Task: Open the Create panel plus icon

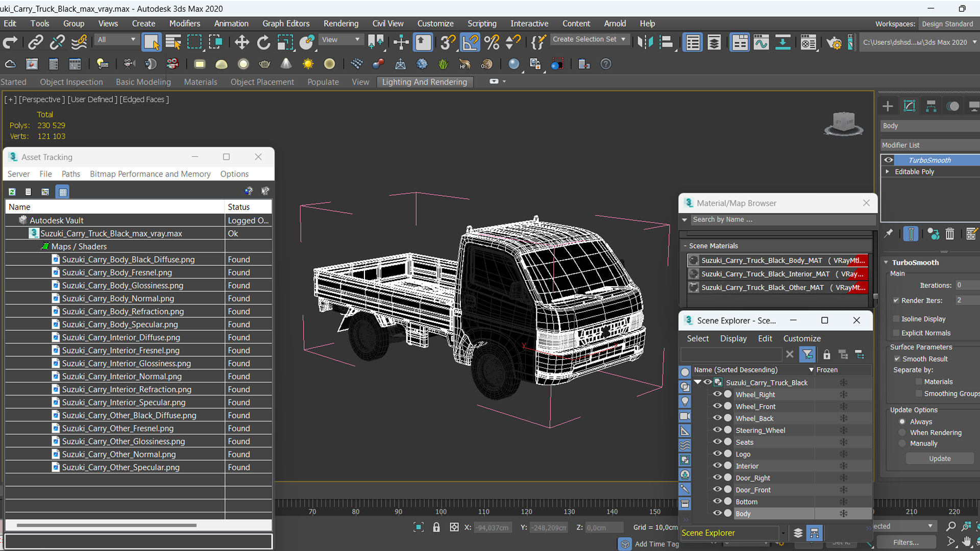Action: pyautogui.click(x=888, y=106)
